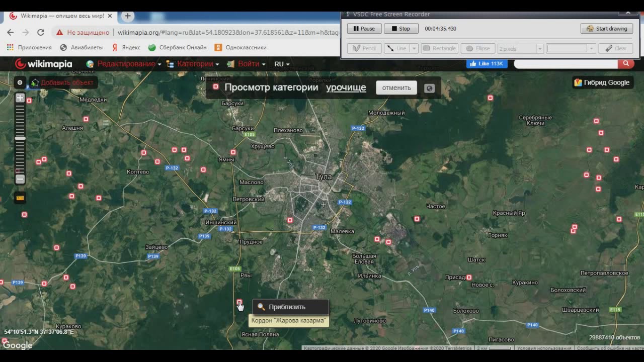The image size is (644, 362).
Task: Click the урочище category link
Action: point(346,87)
